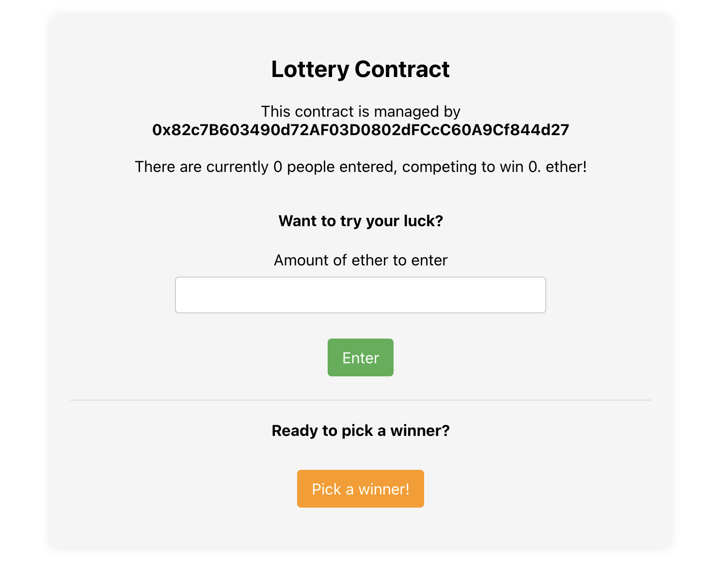Click the 'This contract is managed by' text
This screenshot has height=588, width=728.
360,111
